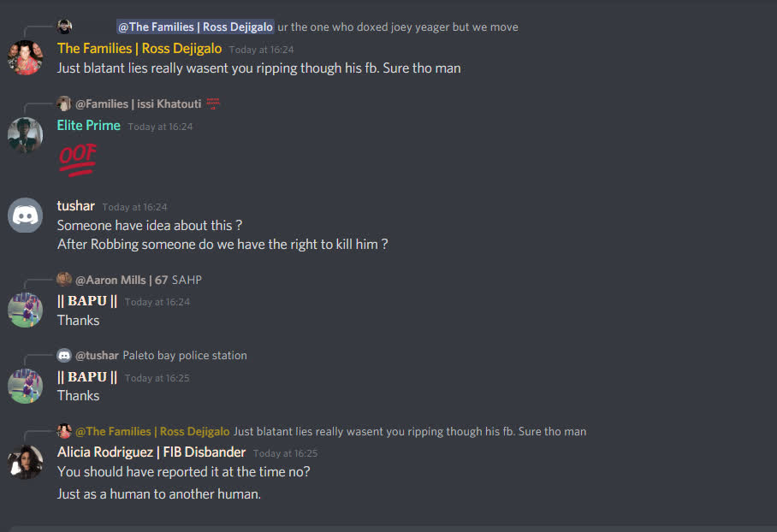Click the yellow Ross Dejigalo username

pyautogui.click(x=139, y=49)
